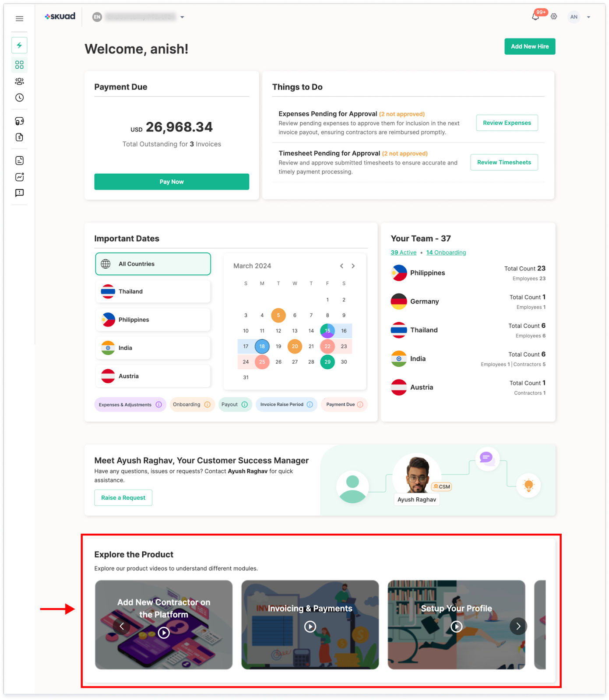This screenshot has width=609, height=700.
Task: Go to next month in calendar
Action: tap(353, 266)
